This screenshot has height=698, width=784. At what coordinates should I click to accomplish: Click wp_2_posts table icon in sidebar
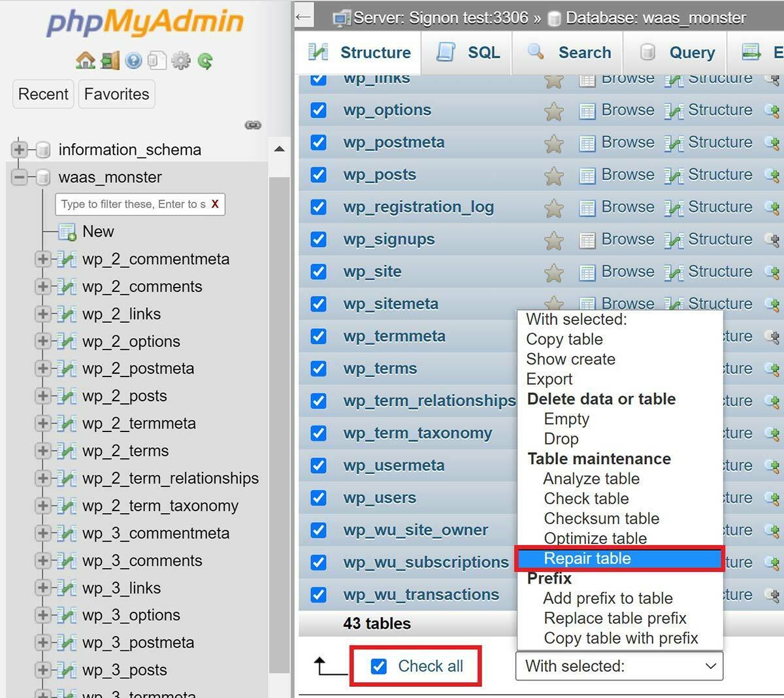tap(67, 396)
